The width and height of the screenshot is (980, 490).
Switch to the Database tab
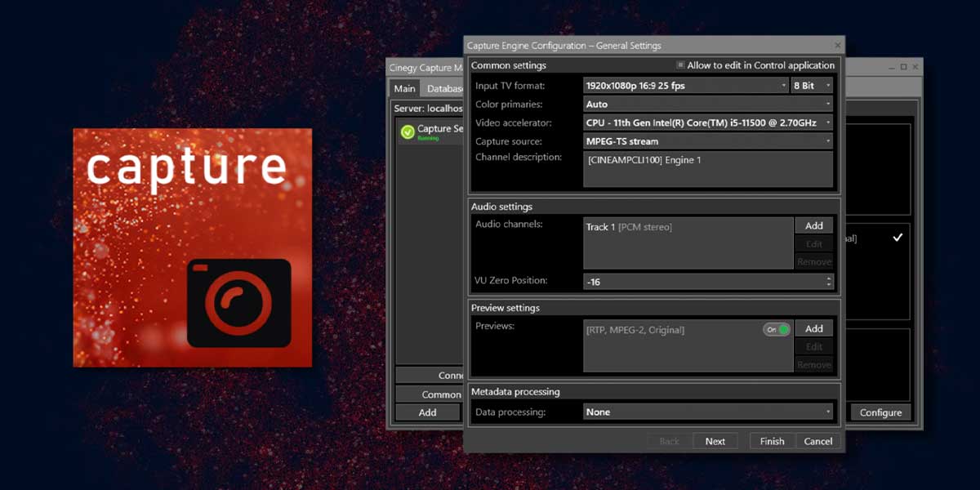pyautogui.click(x=443, y=89)
